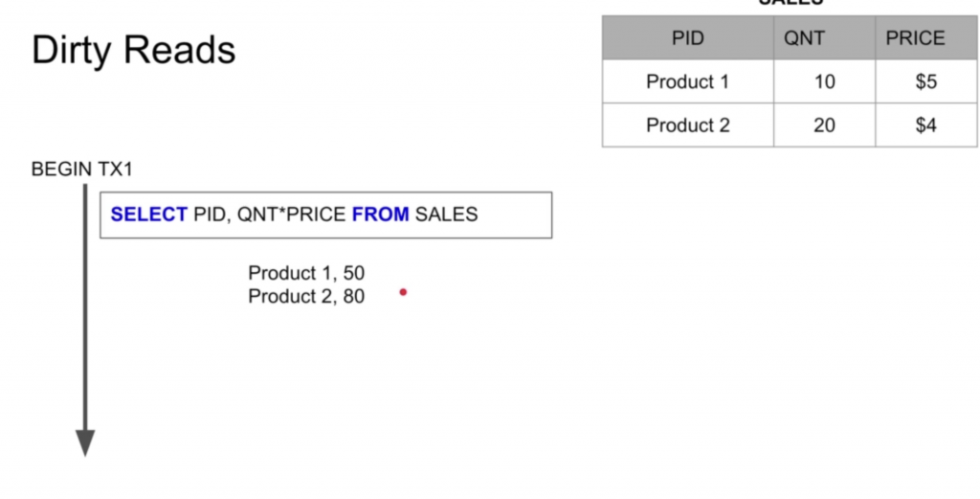Click the quantity cell showing 20
The height and width of the screenshot is (499, 980).
[824, 125]
